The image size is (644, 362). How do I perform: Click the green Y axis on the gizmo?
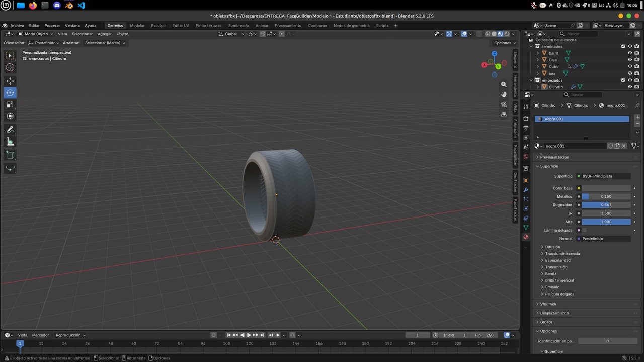tap(498, 66)
